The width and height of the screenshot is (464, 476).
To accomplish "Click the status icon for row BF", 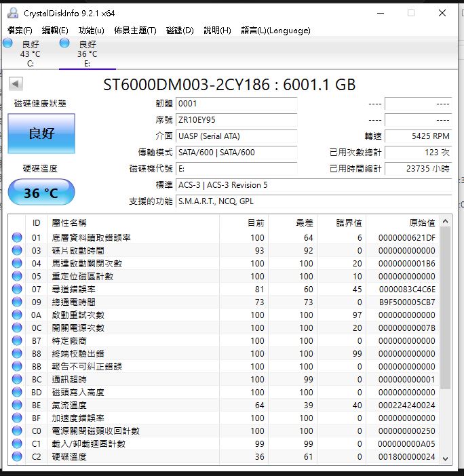I will coord(17,418).
